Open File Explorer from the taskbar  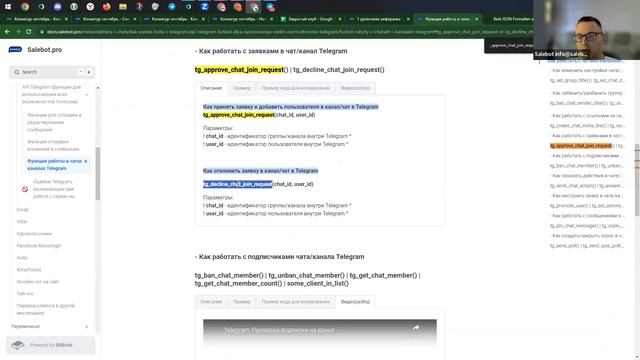coord(123,7)
